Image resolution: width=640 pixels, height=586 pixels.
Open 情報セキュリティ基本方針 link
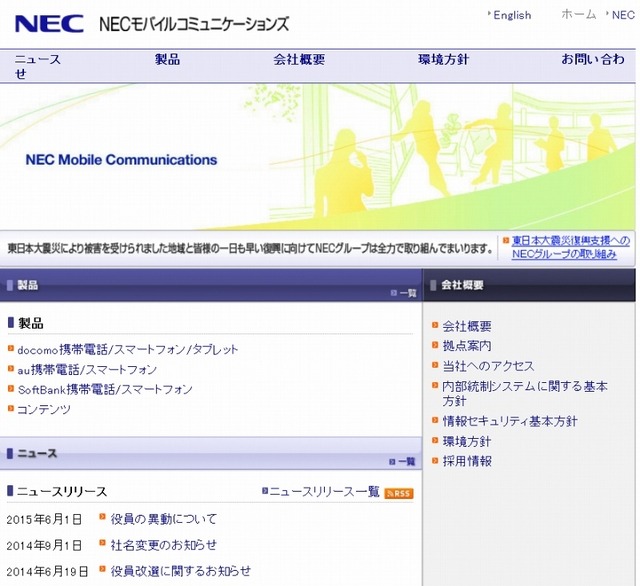click(510, 421)
